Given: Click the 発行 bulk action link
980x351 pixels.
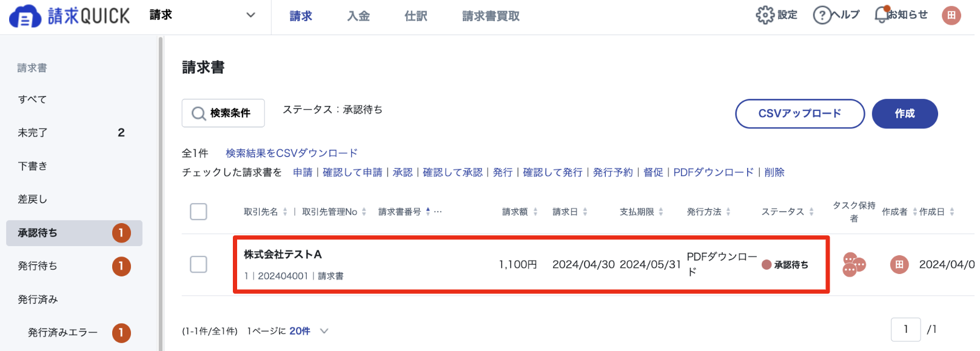Looking at the screenshot, I should (503, 173).
